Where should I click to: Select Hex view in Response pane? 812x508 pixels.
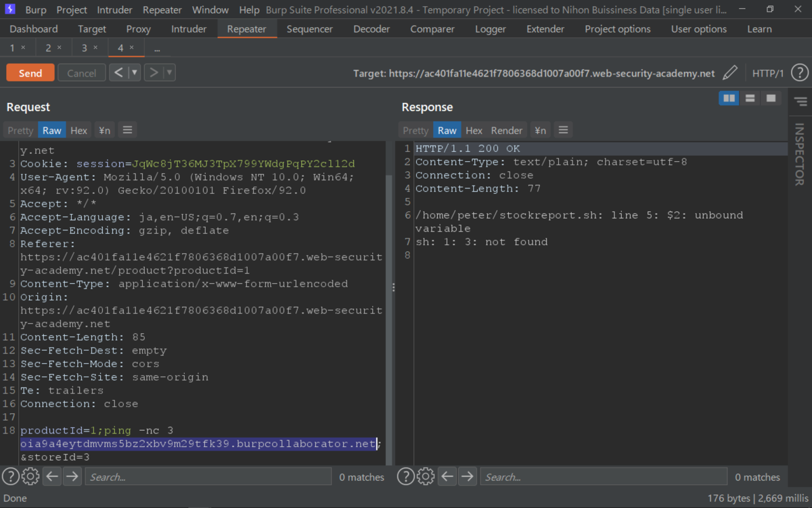(474, 130)
